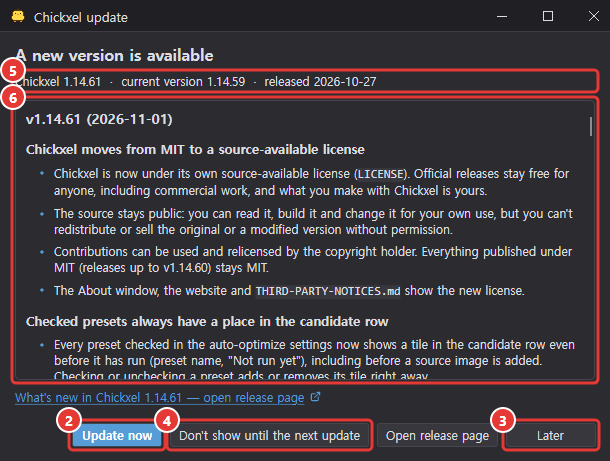The width and height of the screenshot is (610, 461).
Task: Click the 'Chickxel update' window title text
Action: click(81, 18)
